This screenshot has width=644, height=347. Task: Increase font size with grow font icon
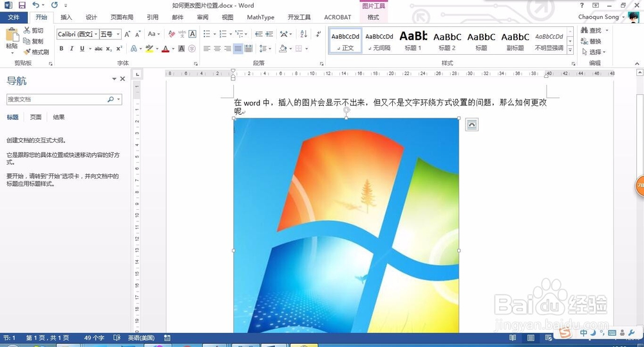[128, 34]
